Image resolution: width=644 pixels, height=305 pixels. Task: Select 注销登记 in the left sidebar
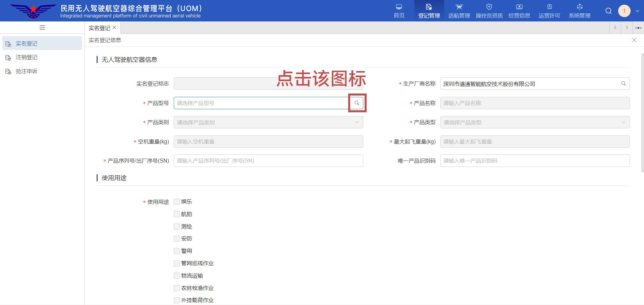click(26, 57)
